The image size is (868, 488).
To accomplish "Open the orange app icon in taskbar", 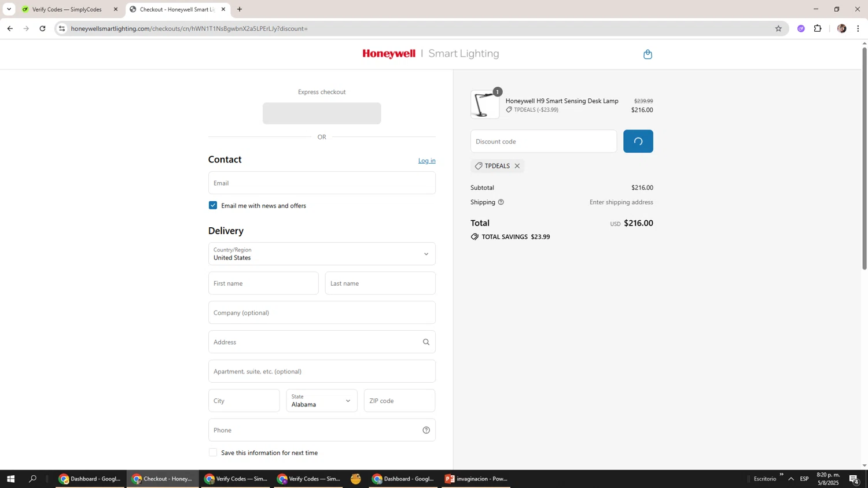I will (356, 479).
